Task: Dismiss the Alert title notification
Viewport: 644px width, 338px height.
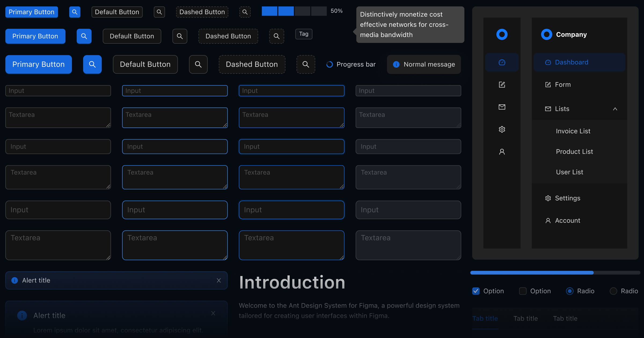Action: tap(219, 280)
